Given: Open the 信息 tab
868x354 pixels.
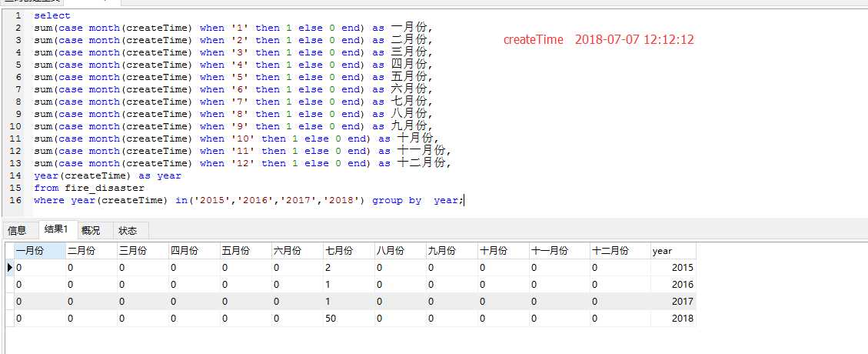Looking at the screenshot, I should [x=17, y=230].
